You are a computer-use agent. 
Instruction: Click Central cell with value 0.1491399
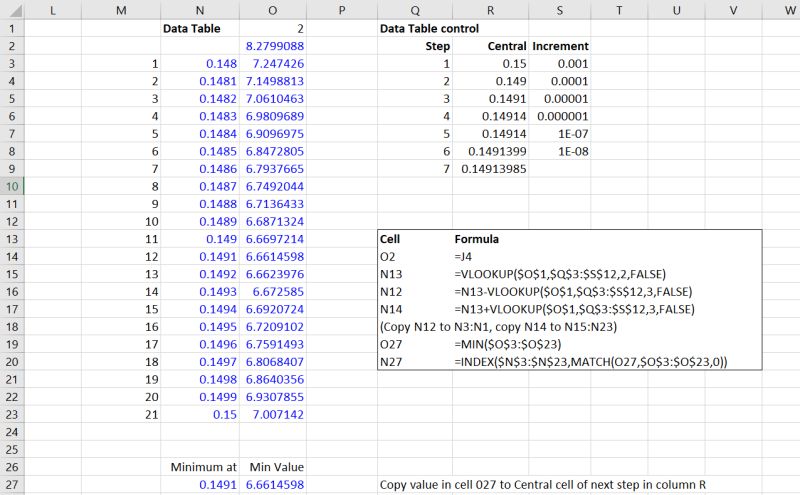click(490, 152)
